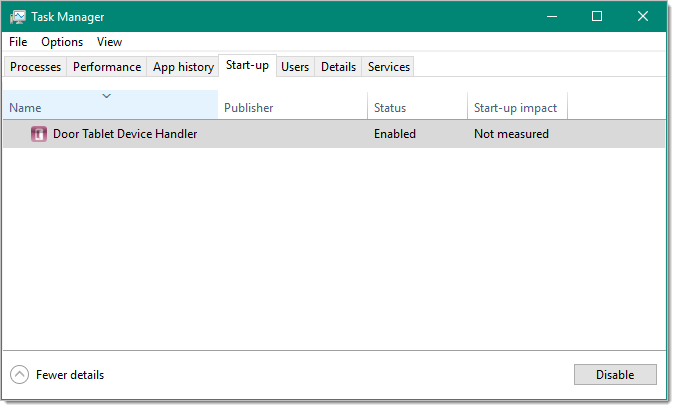The height and width of the screenshot is (409, 676).
Task: Collapse view with Fewer details arrow icon
Action: tap(19, 375)
